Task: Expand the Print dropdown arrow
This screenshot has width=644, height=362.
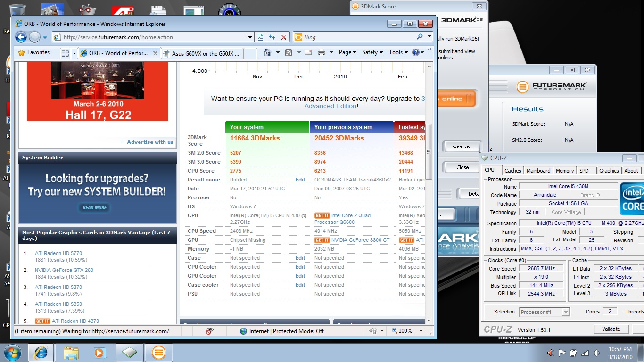Action: point(331,52)
